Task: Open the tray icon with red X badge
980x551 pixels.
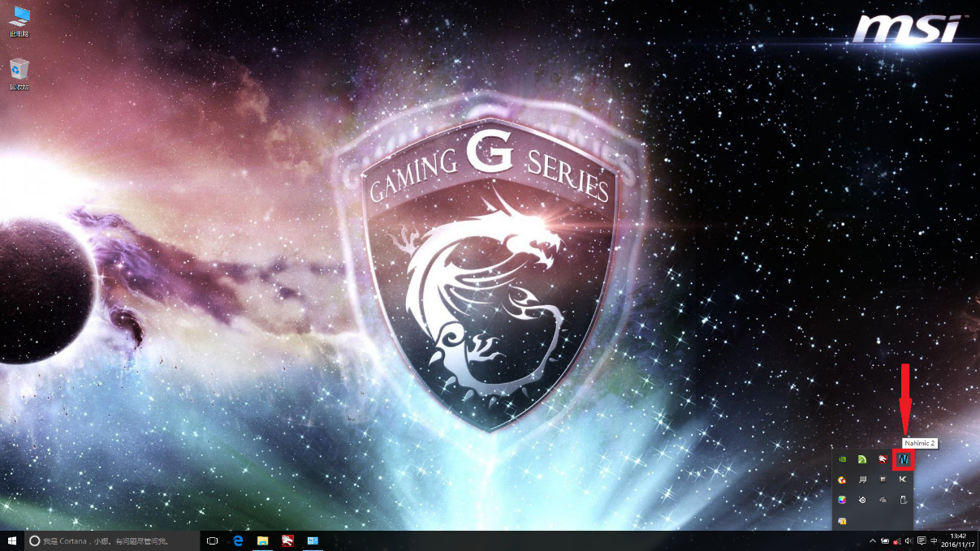Action: click(842, 480)
